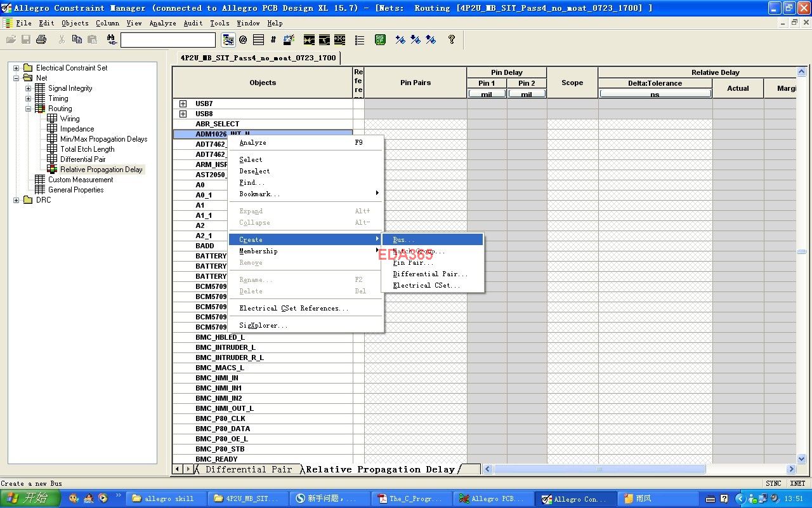Click the Electrical Constraint Set folder icon

[x=27, y=68]
